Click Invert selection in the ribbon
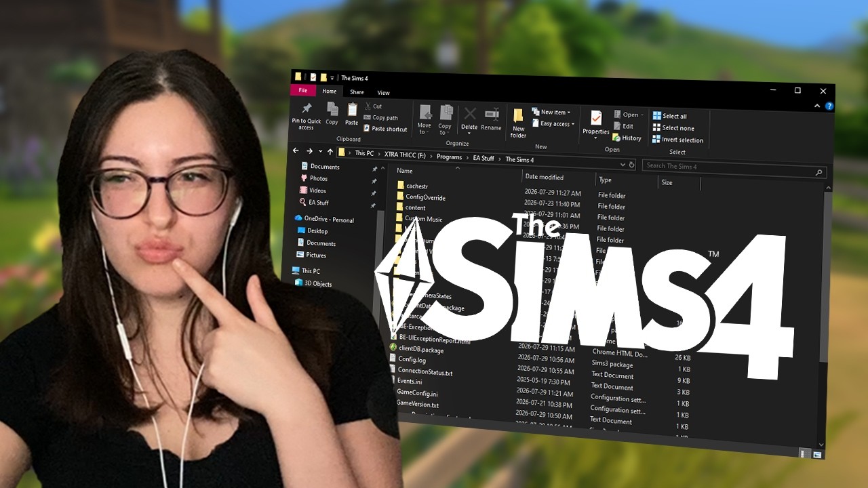 click(678, 140)
